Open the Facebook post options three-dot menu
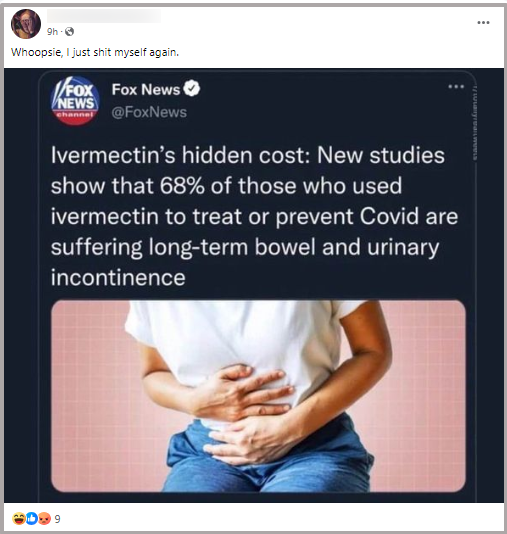 click(x=483, y=22)
